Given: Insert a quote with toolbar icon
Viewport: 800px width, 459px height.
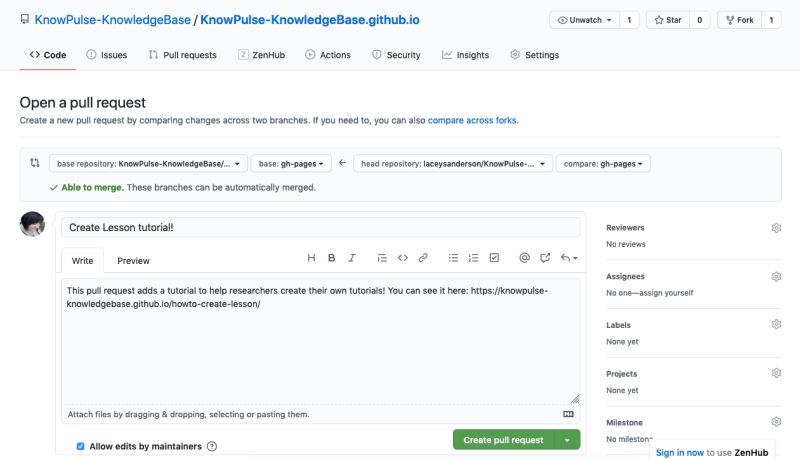Looking at the screenshot, I should coord(382,258).
